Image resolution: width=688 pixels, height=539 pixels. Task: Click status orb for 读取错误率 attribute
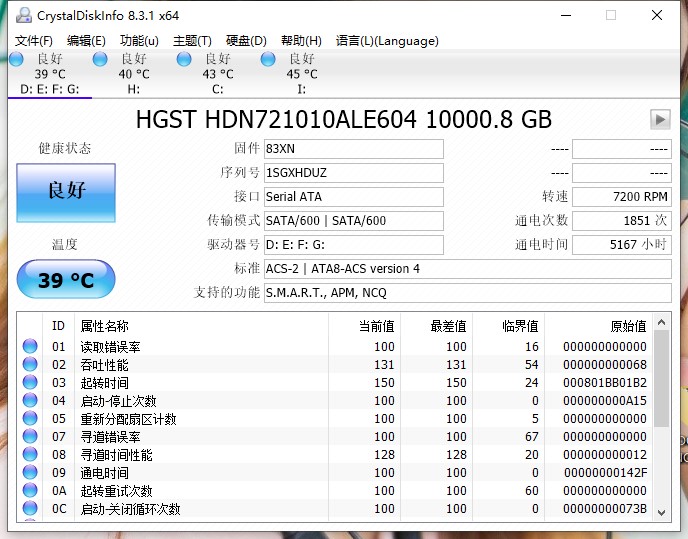(30, 347)
